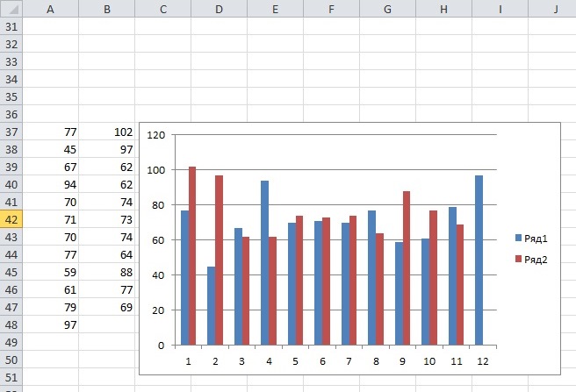Click cell A47 containing 79

coord(51,307)
